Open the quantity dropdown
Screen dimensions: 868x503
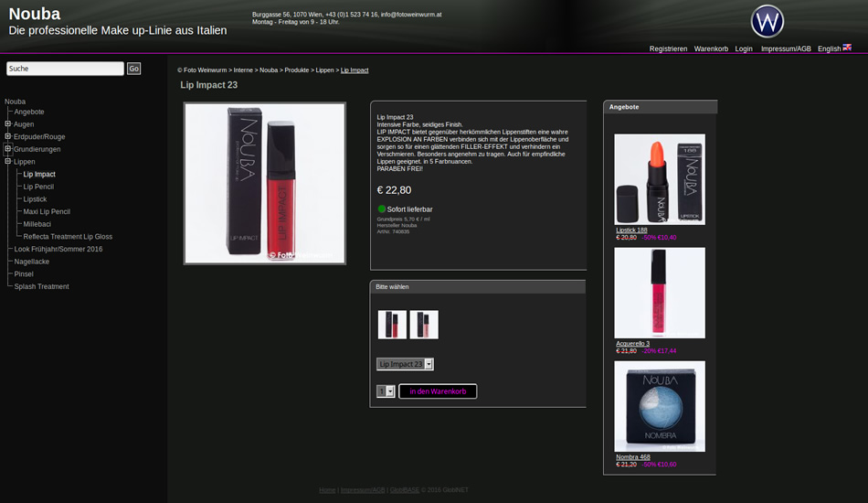[x=386, y=391]
